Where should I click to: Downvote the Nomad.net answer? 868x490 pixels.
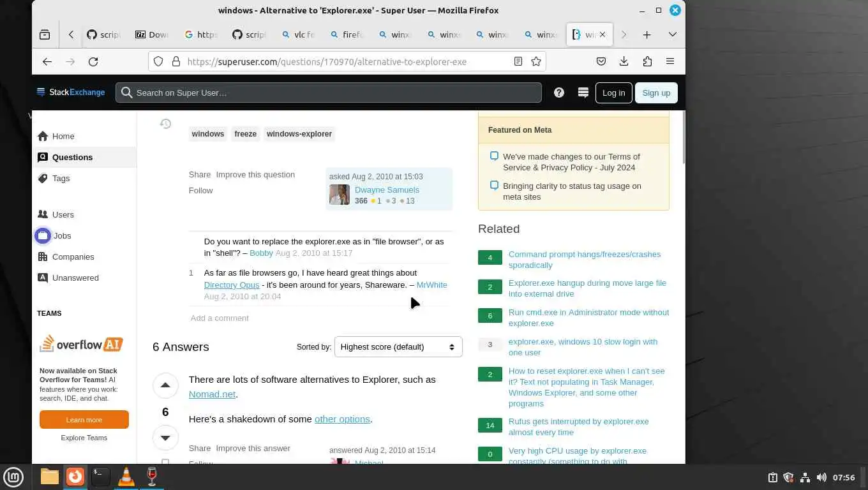click(x=165, y=438)
